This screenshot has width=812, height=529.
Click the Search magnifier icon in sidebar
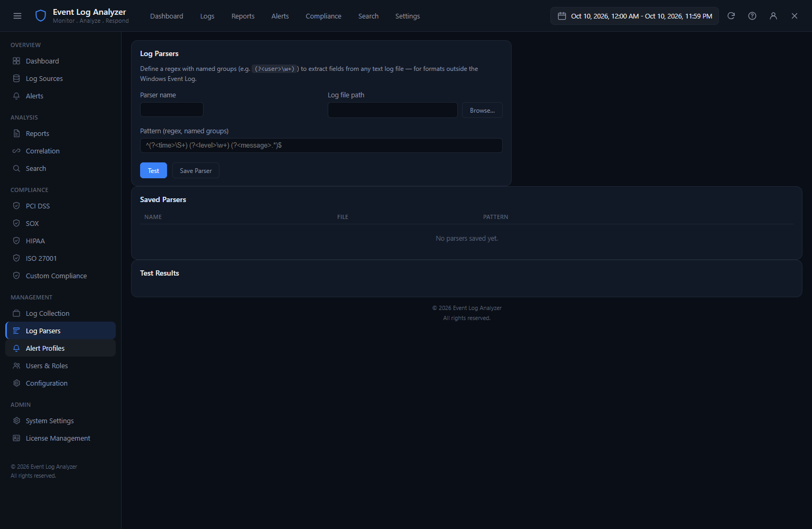click(16, 168)
